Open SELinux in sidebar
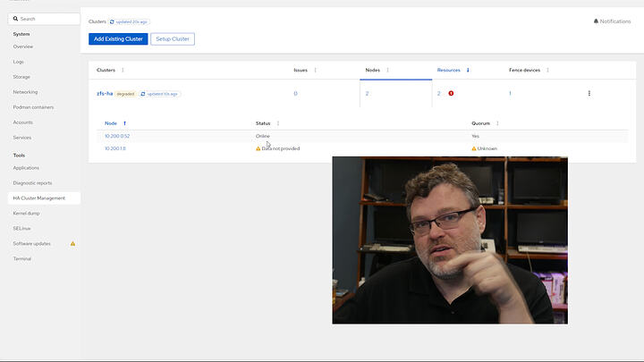Image resolution: width=644 pixels, height=362 pixels. point(21,229)
